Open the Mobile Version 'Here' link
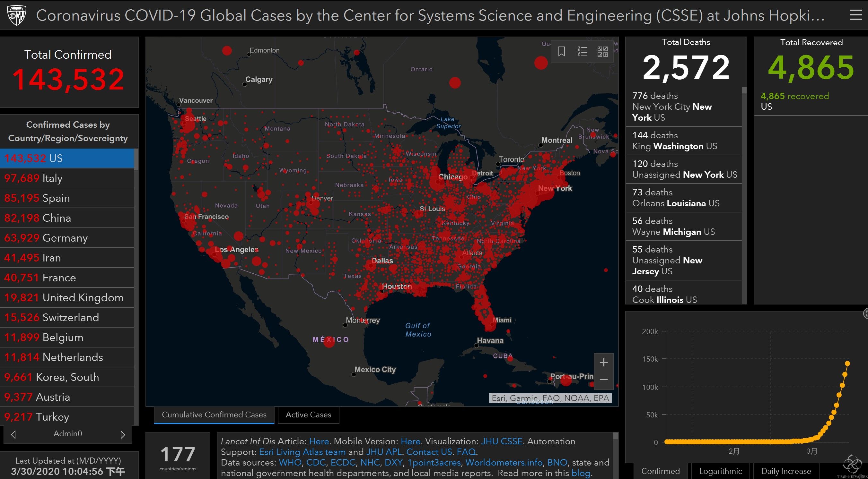 pyautogui.click(x=410, y=441)
